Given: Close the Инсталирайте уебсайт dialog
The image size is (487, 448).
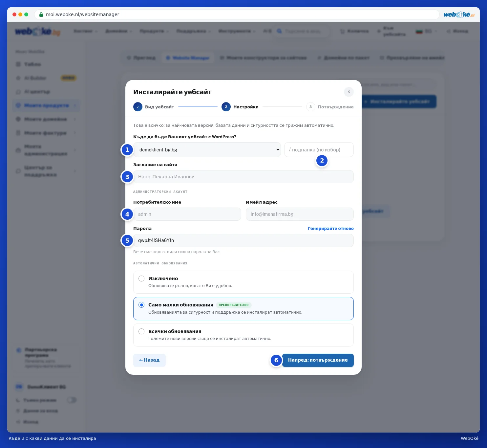Looking at the screenshot, I should click(349, 92).
